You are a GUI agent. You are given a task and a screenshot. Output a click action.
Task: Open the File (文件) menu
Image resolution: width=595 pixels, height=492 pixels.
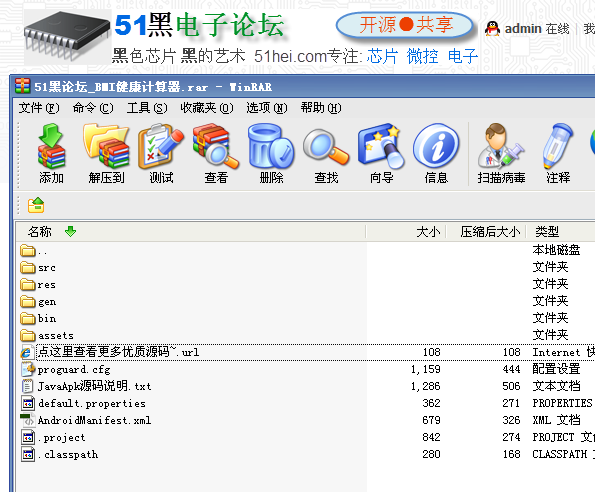(39, 108)
